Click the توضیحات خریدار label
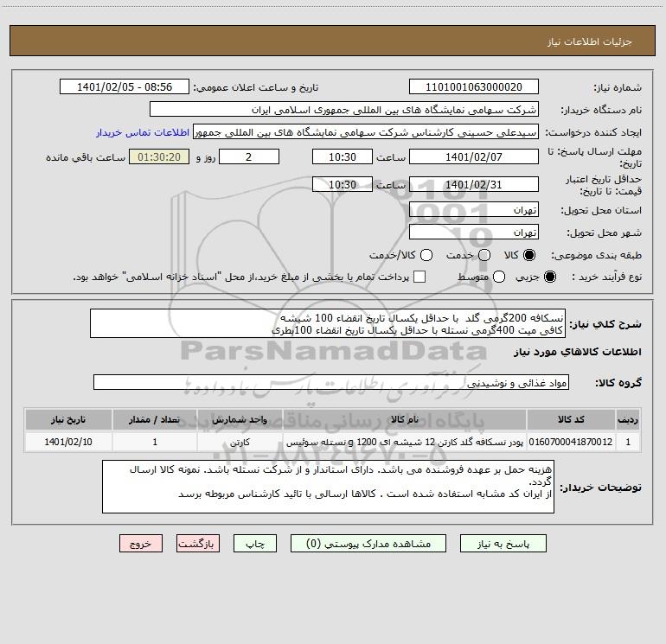 coord(600,488)
